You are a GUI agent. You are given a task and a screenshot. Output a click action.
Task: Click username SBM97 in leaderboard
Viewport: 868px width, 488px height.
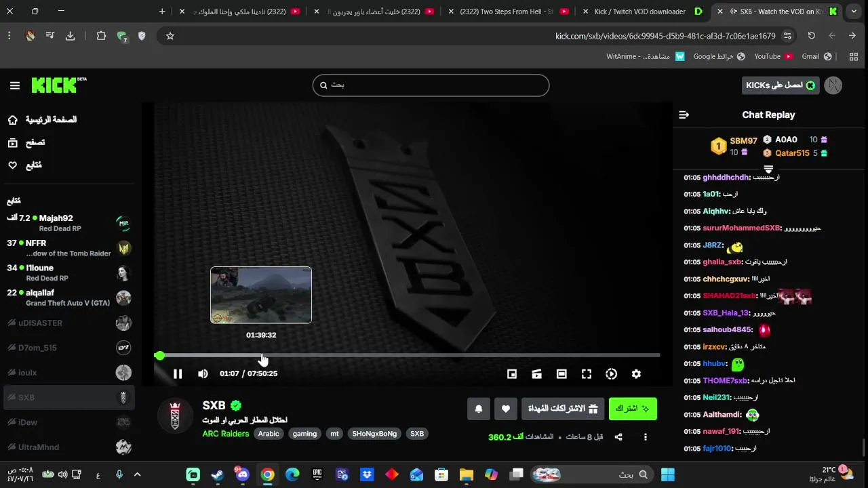pos(743,141)
